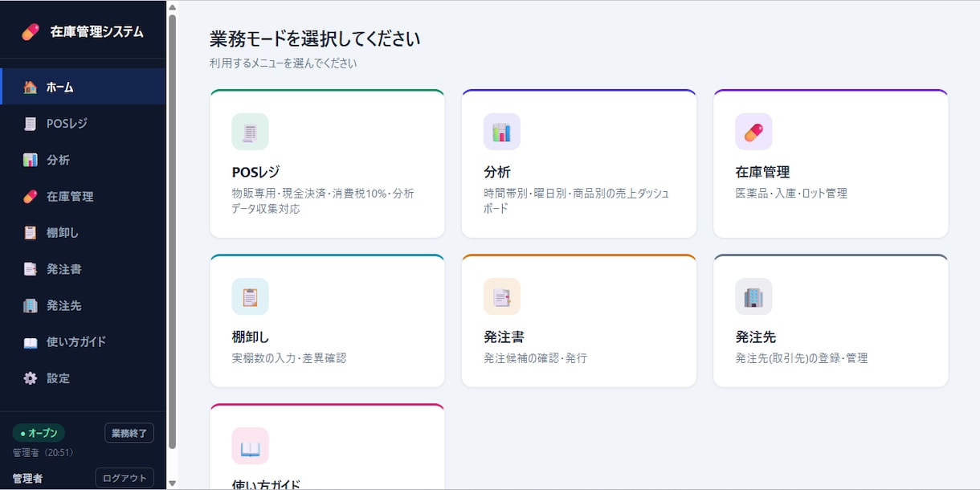Click the receipt icon in the POSレジ card
Viewport: 980px width, 490px height.
[x=250, y=132]
